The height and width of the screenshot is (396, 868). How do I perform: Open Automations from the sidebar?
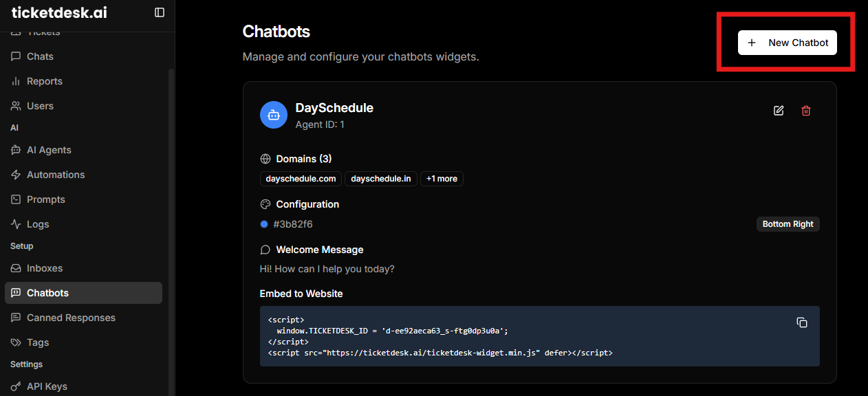pyautogui.click(x=55, y=175)
